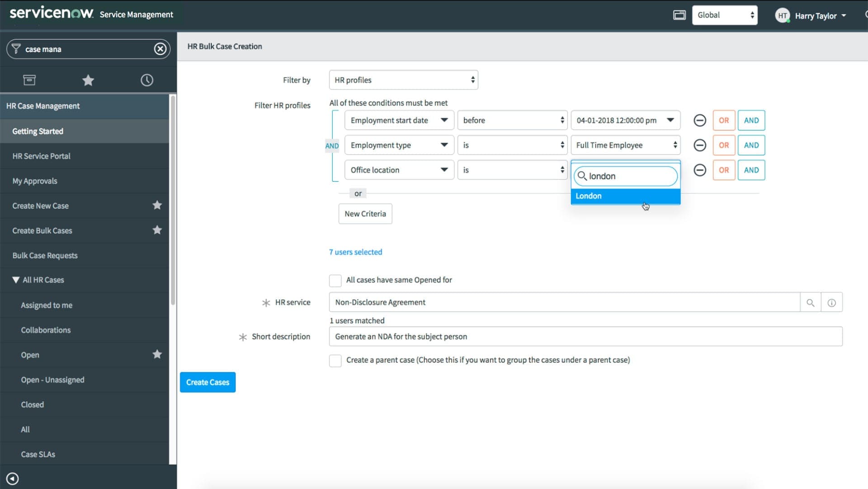Open Bulk Case Requests module
This screenshot has height=489, width=868.
45,256
